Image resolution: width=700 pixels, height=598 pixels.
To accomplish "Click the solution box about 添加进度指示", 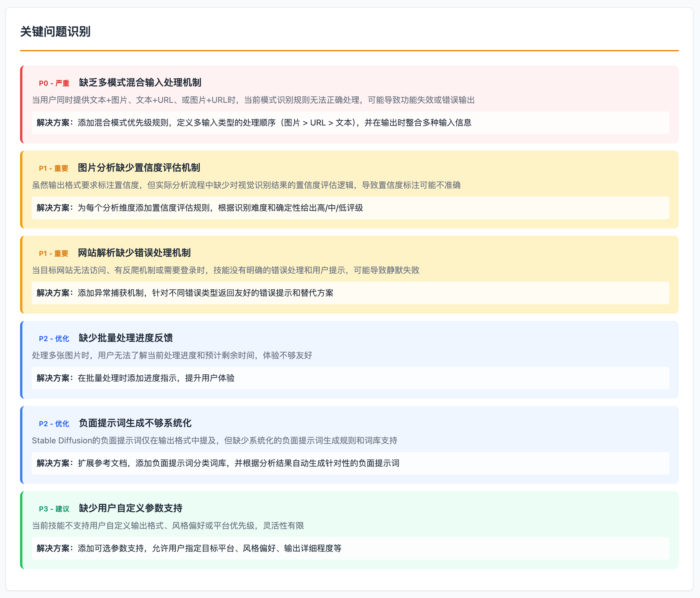I will pos(350,378).
